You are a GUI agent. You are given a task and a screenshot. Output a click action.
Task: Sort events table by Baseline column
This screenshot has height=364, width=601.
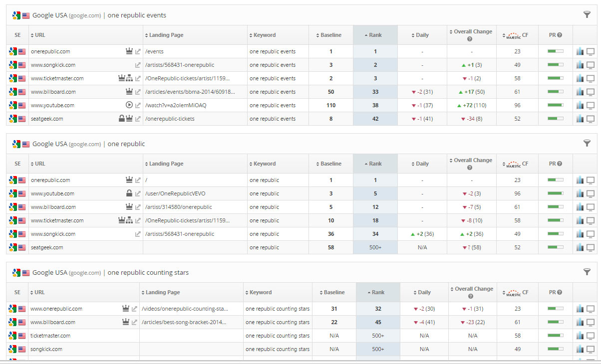point(330,35)
